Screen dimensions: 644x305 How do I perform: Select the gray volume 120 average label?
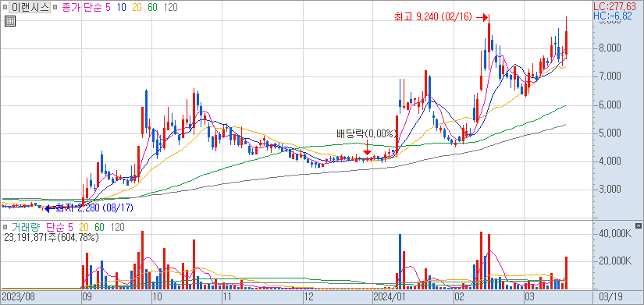(117, 227)
